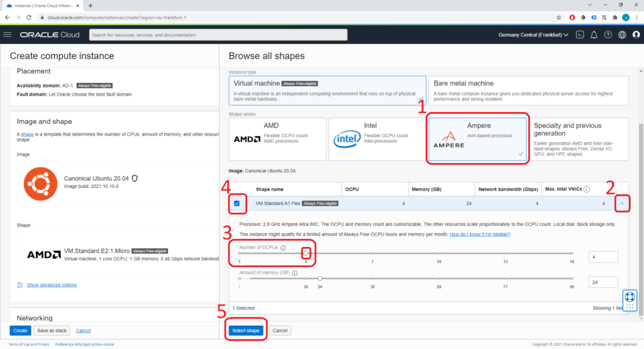Choose Specialty and previous generation series
Image resolution: width=644 pixels, height=349 pixels.
pyautogui.click(x=579, y=139)
